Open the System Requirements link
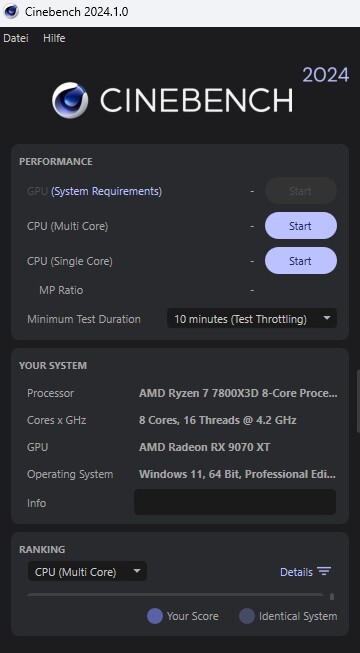Viewport: 360px width, 653px height. (106, 191)
